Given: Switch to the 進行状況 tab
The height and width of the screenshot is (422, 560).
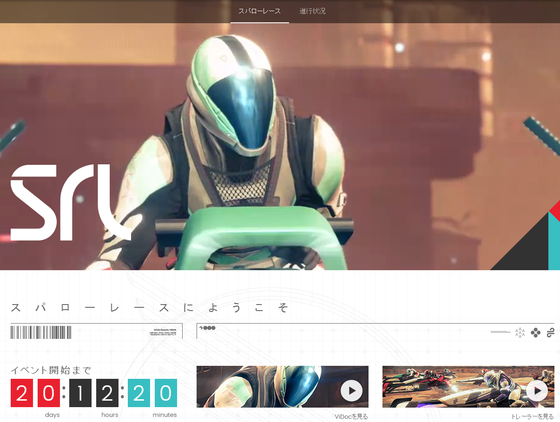Looking at the screenshot, I should [x=312, y=11].
